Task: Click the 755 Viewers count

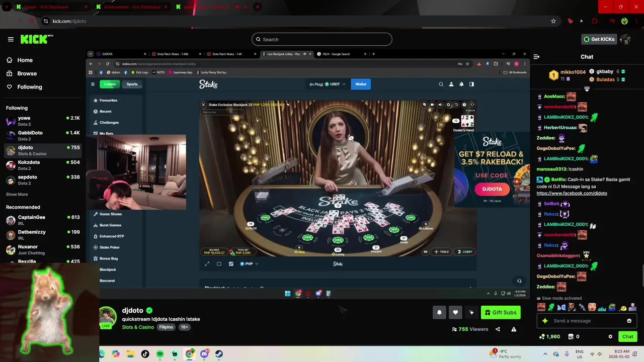Action: (470, 329)
